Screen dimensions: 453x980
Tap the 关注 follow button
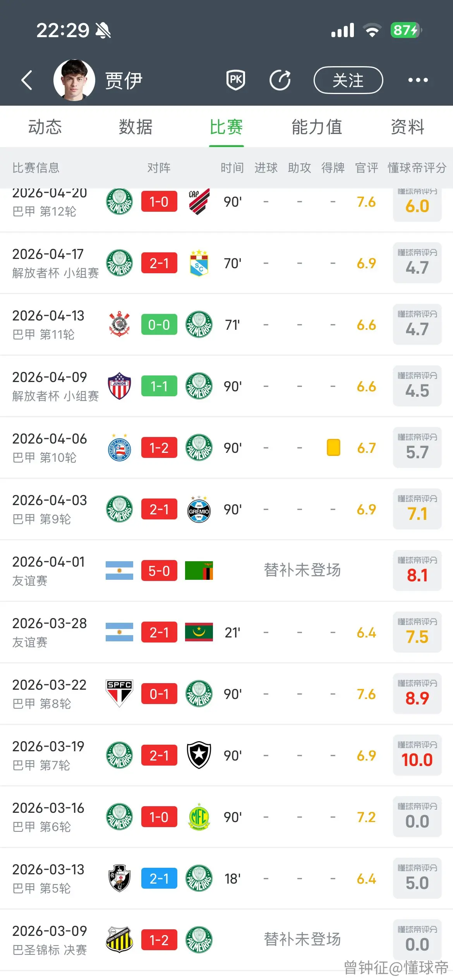tap(348, 80)
